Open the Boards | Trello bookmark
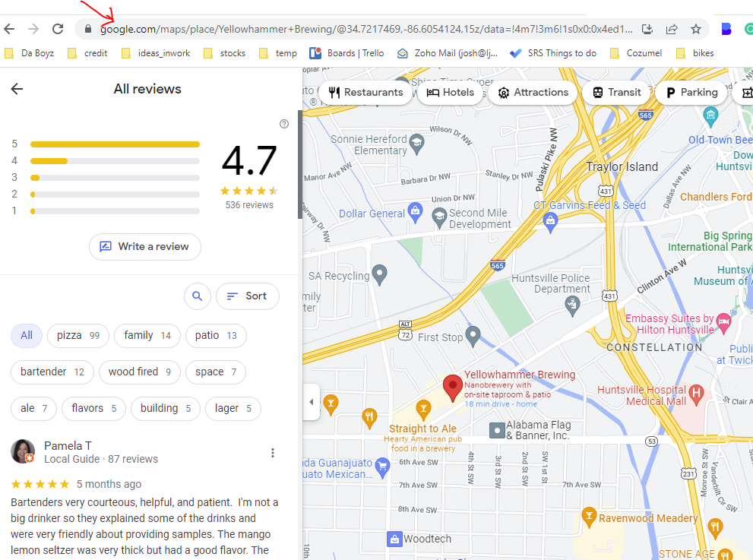Viewport: 753px width, 560px height. pos(346,53)
